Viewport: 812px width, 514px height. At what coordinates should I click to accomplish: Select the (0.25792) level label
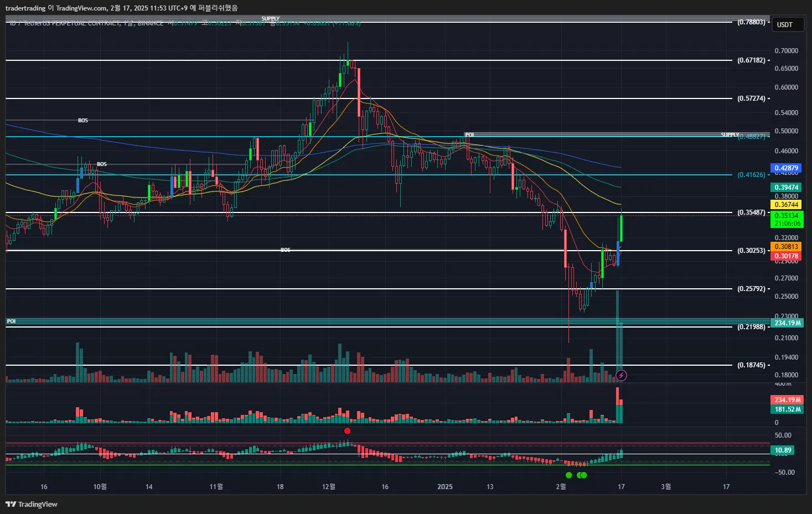(751, 289)
